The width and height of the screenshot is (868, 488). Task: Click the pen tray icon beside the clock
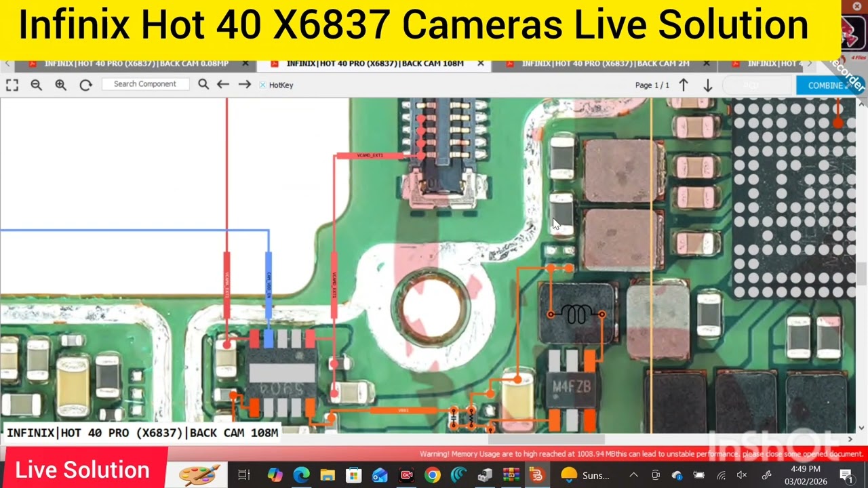[x=766, y=475]
